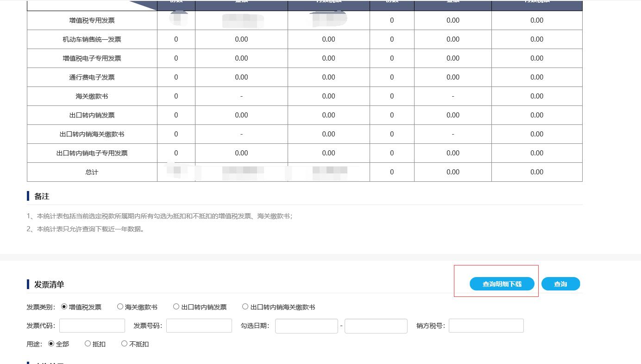Choose the 不抵扣 radio option
Image resolution: width=641 pixels, height=364 pixels.
pos(125,344)
